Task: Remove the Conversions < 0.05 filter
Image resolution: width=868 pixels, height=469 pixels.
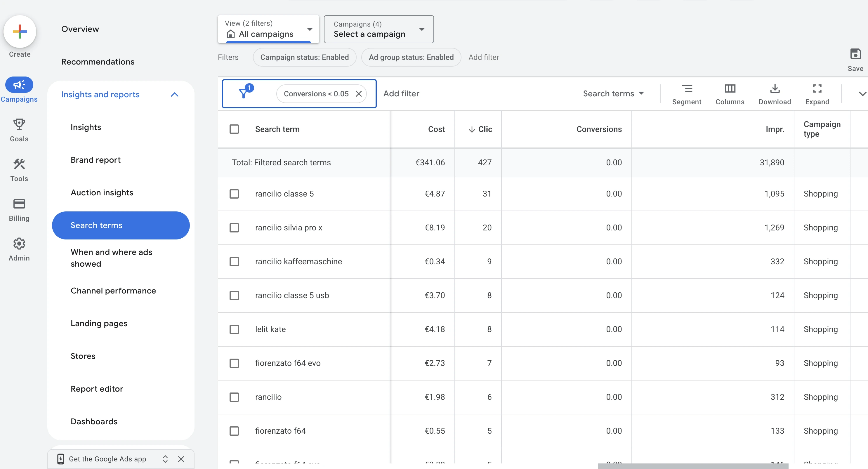Action: point(359,94)
